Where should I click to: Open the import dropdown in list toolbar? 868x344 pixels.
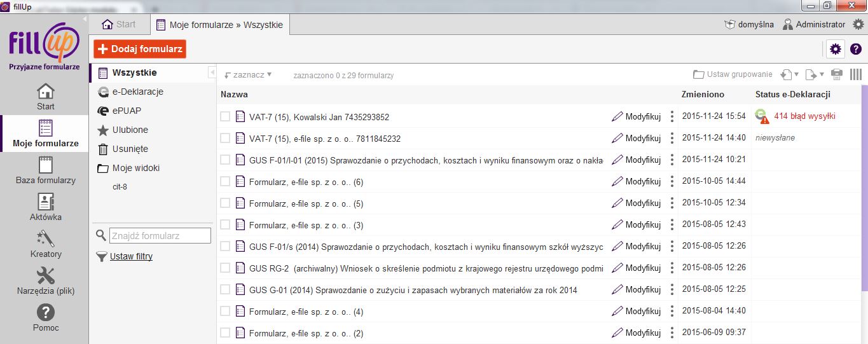(x=790, y=74)
